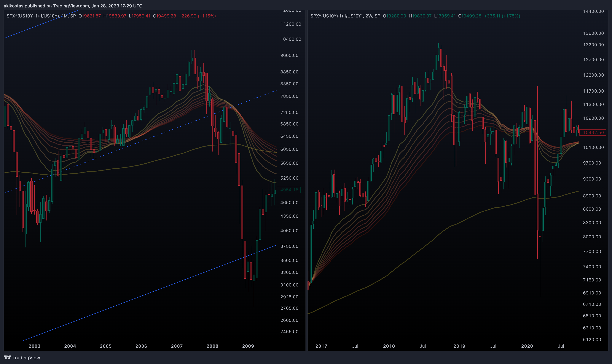
Task: Click the 12700.00 price level on right axis
Action: click(593, 60)
